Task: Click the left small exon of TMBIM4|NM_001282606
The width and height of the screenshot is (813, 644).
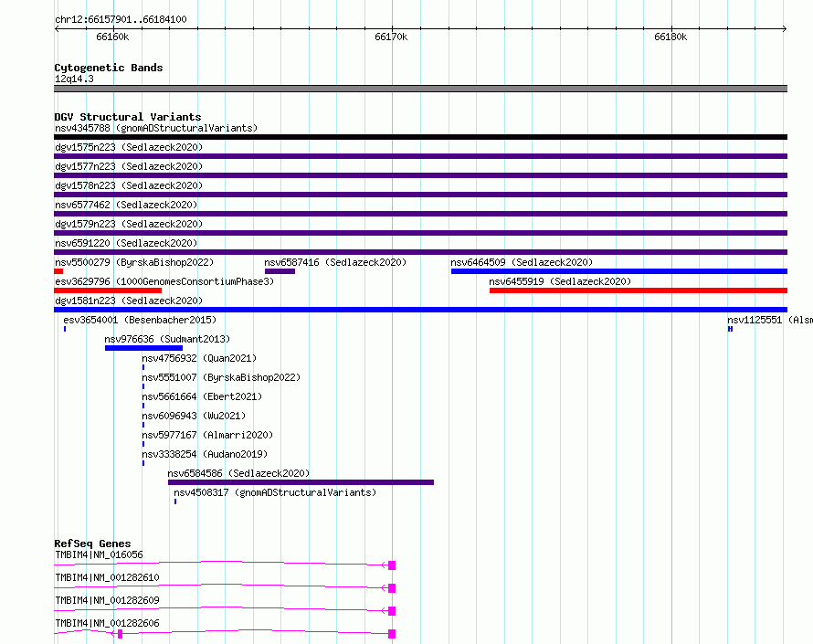Action: tap(120, 634)
